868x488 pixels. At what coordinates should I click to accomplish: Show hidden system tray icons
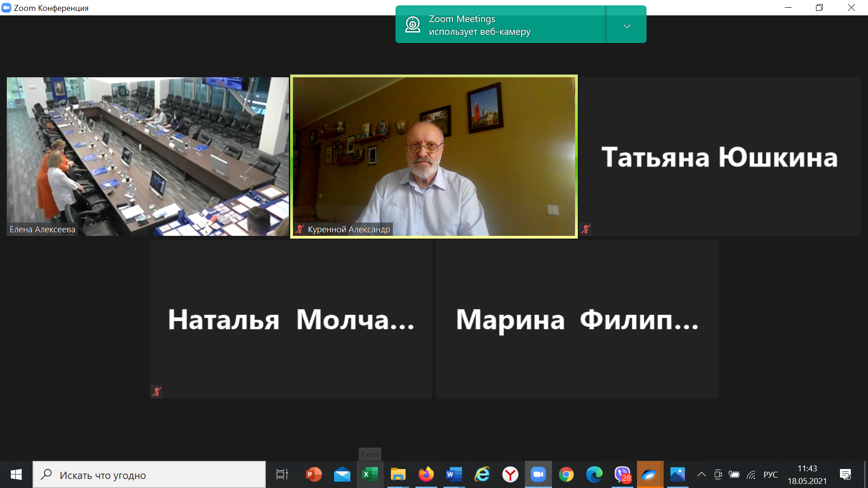point(701,474)
